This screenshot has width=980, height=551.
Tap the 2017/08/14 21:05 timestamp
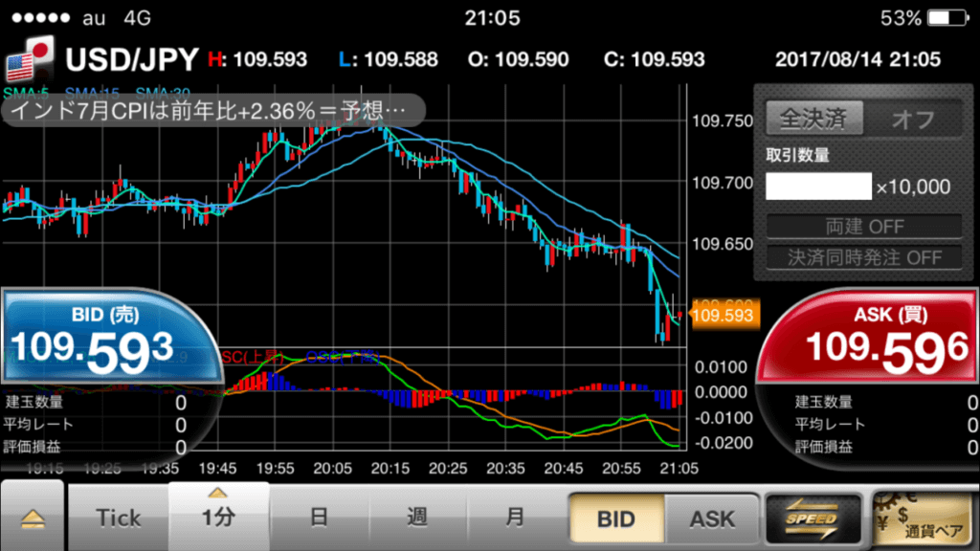[857, 59]
